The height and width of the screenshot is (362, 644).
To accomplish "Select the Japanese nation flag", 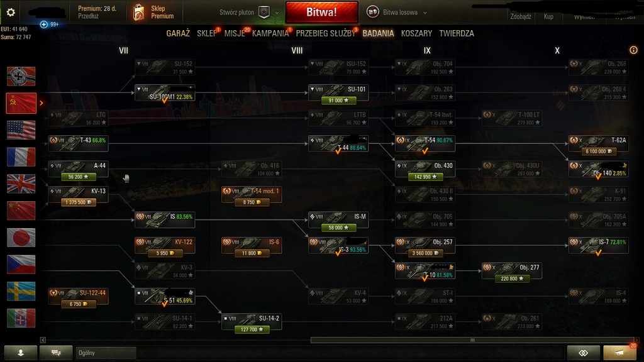I will pos(21,238).
